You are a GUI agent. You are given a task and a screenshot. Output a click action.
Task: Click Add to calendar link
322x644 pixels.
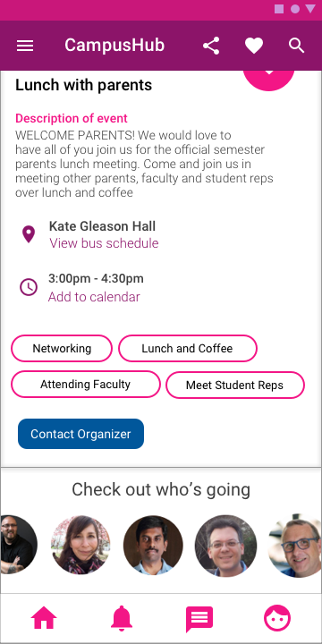coord(94,297)
